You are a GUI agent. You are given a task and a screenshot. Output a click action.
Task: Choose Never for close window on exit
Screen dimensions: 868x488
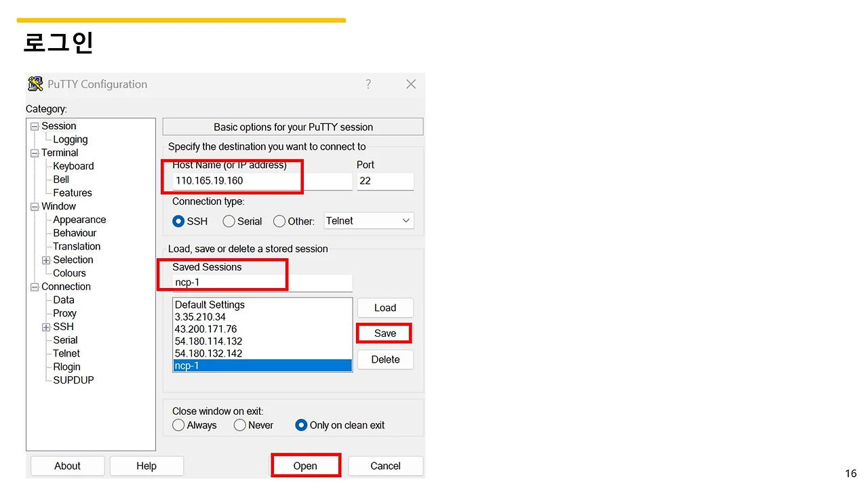pyautogui.click(x=239, y=426)
